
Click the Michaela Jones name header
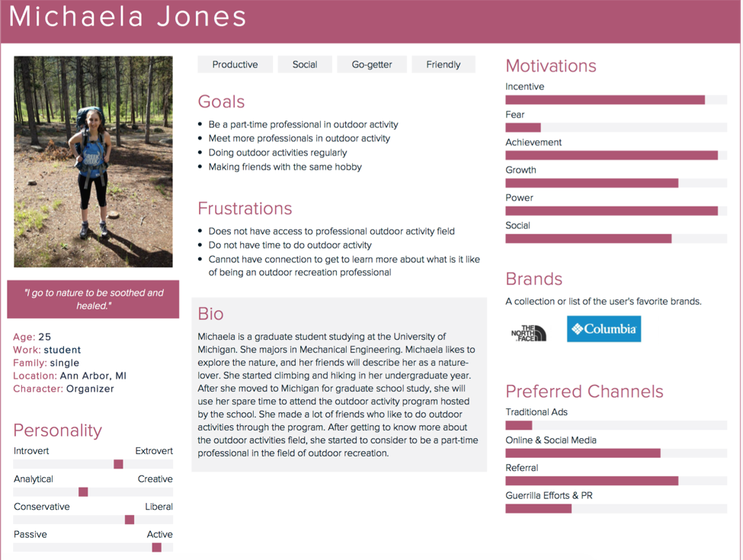[x=128, y=17]
